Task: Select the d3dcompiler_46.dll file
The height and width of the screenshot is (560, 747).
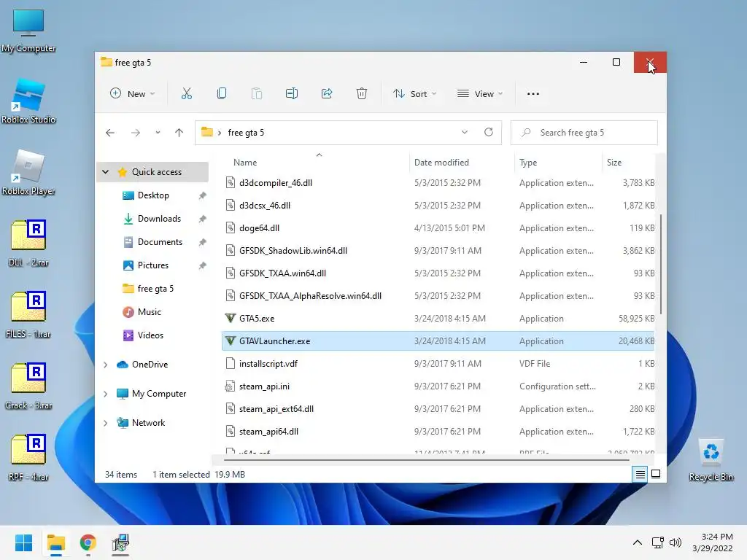Action: (x=438, y=183)
